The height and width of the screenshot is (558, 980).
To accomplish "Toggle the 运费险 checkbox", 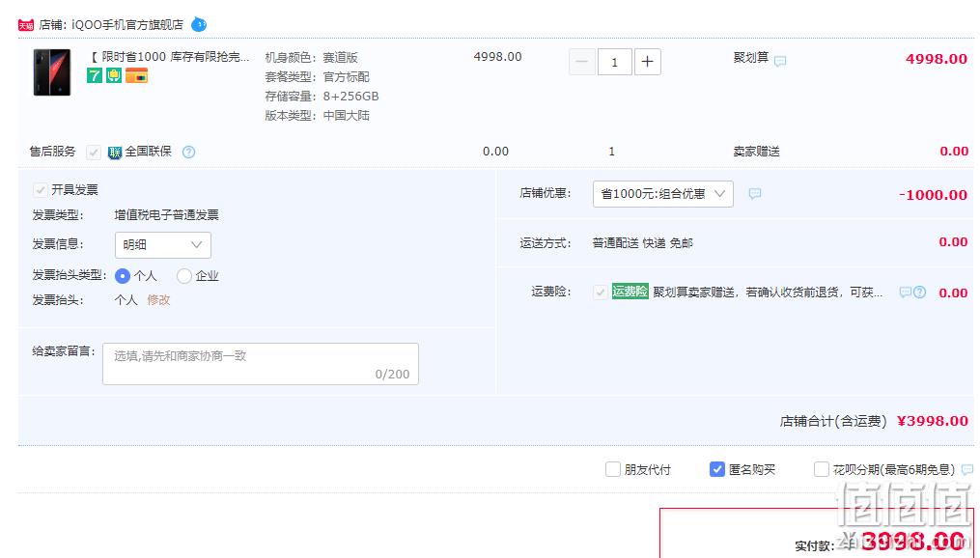I will [600, 292].
